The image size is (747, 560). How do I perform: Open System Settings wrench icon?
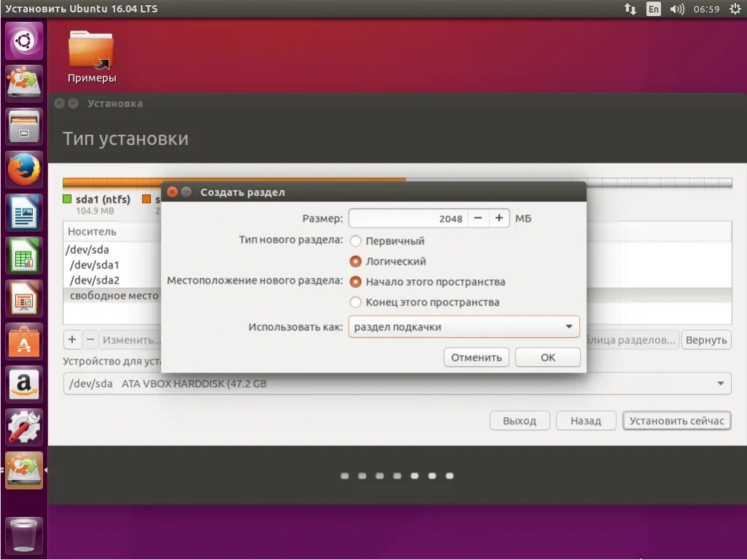24,427
